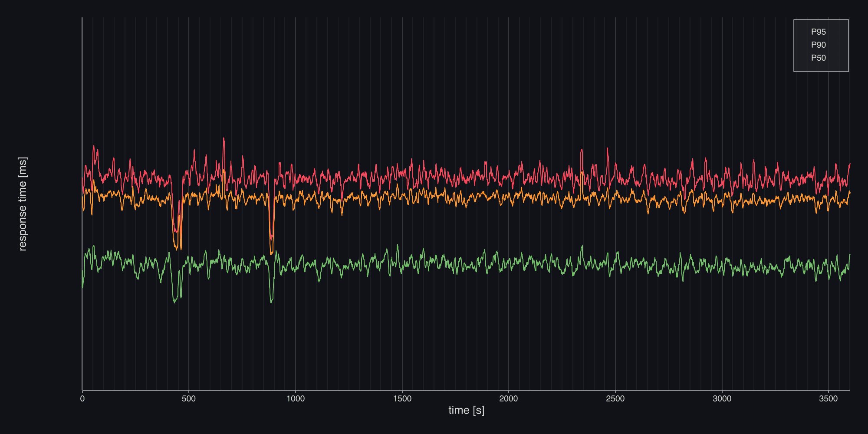Click the orange line's dip near 440s
The height and width of the screenshot is (434, 868).
pos(176,248)
